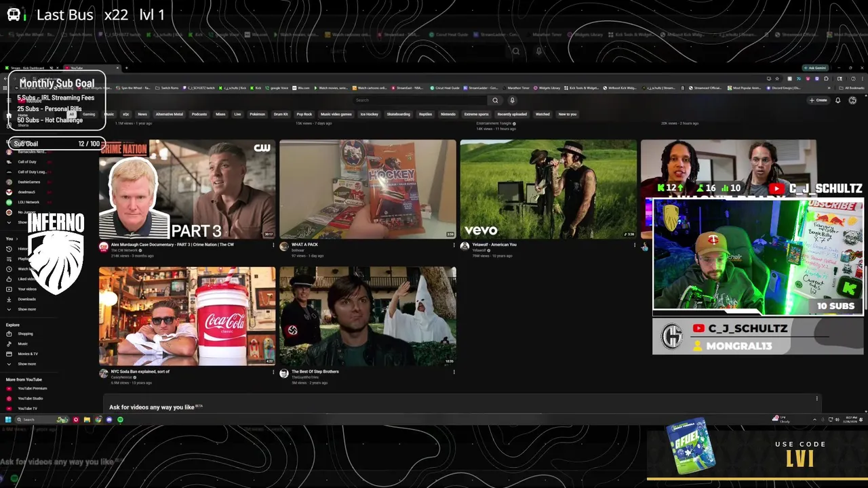Open Movies & TV in Explore
Viewport: 868px width, 488px height.
(x=22, y=354)
